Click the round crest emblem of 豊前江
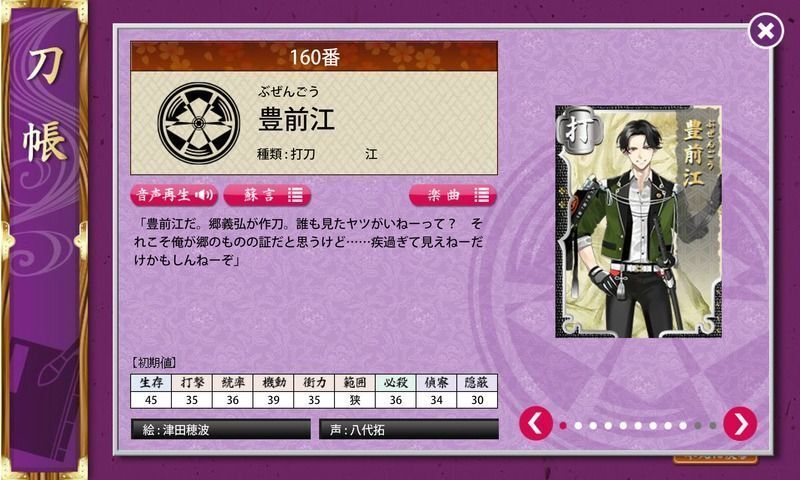Screen dimensions: 800x480 [199, 123]
